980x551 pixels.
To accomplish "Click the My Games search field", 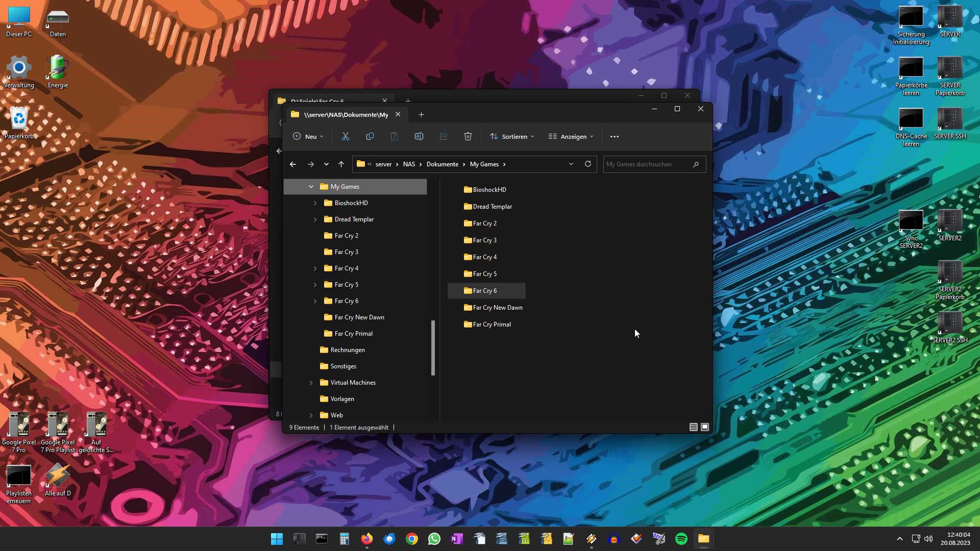I will click(x=647, y=164).
